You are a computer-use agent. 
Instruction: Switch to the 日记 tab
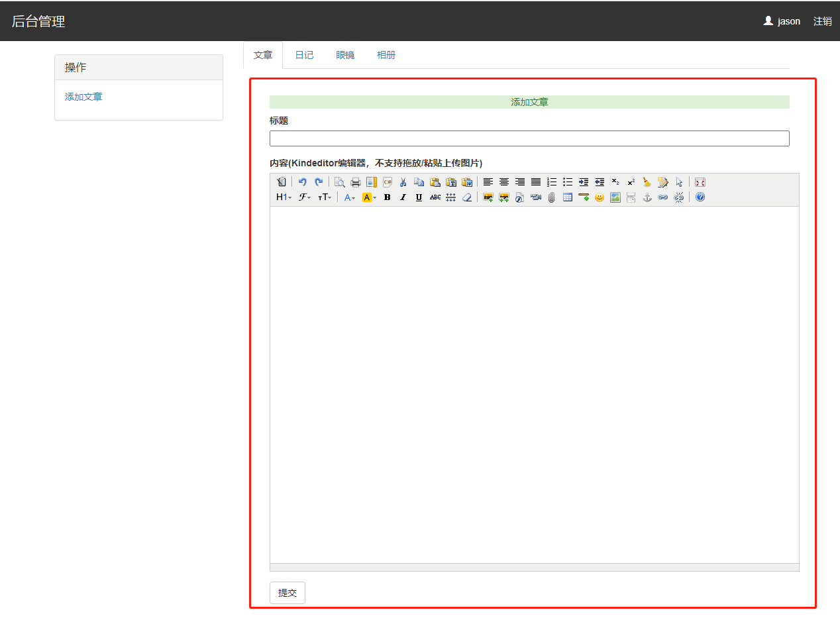[304, 55]
